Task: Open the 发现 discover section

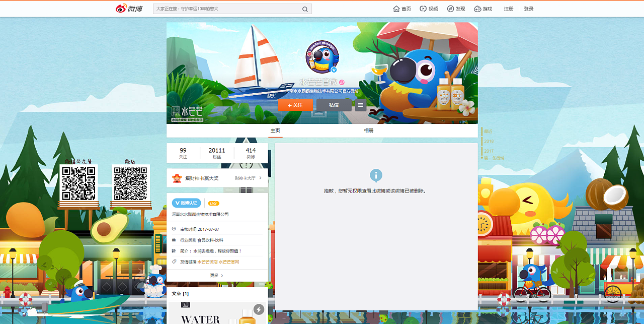Action: (456, 9)
